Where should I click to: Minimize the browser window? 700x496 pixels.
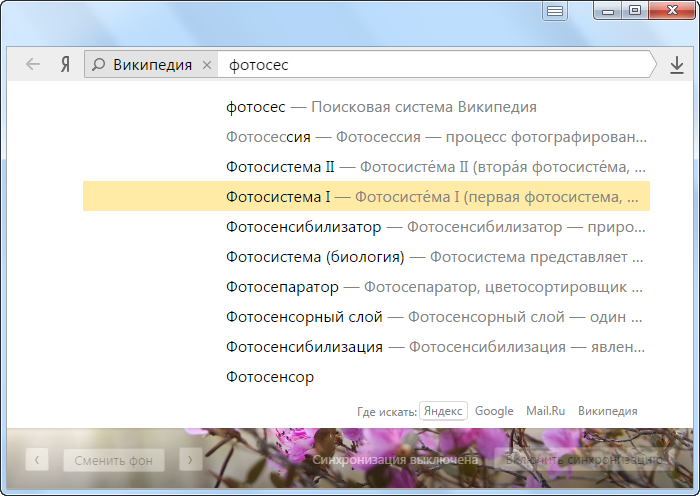pyautogui.click(x=608, y=10)
